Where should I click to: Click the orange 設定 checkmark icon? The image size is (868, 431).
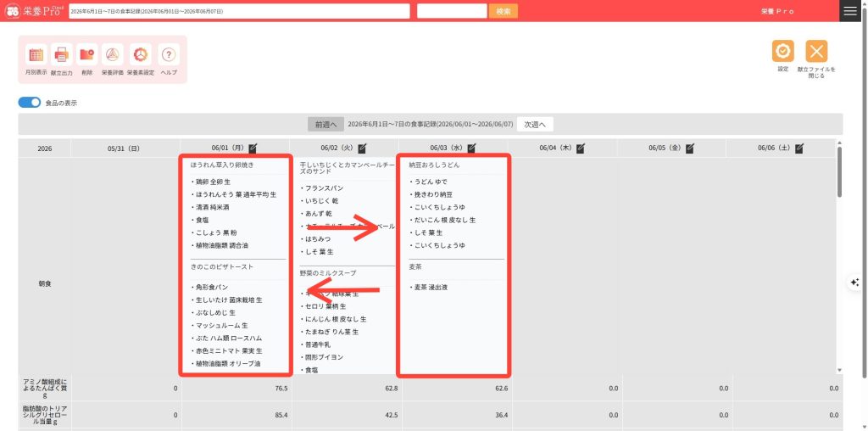782,51
